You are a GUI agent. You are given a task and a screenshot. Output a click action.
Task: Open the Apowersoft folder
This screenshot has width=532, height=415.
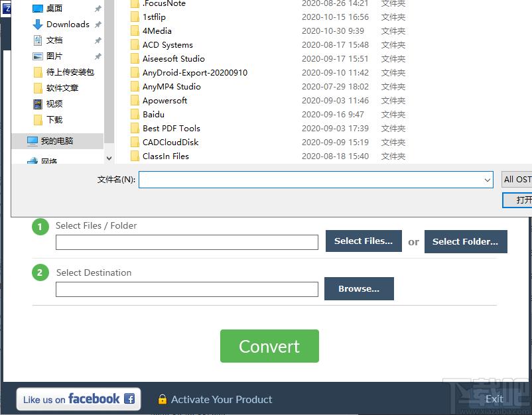[x=165, y=101]
